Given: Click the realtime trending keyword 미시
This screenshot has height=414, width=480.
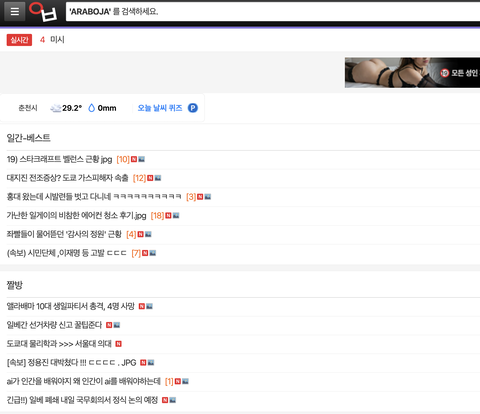Looking at the screenshot, I should point(57,40).
